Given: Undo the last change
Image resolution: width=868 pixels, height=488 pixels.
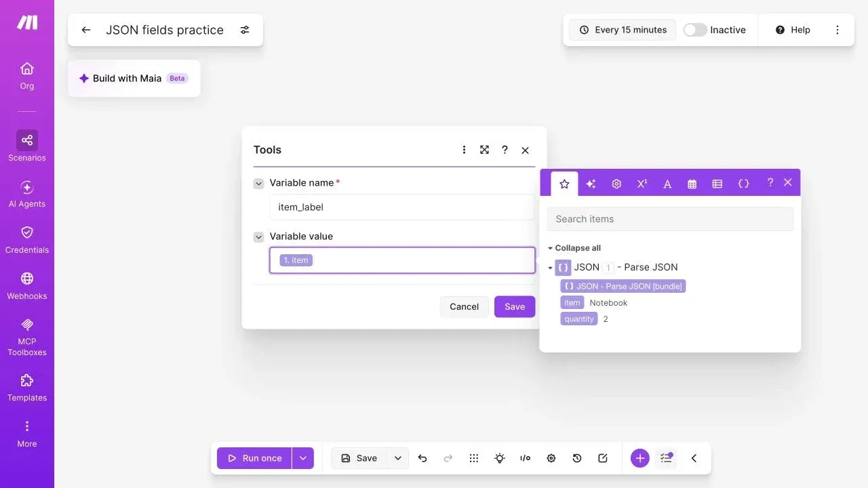Looking at the screenshot, I should [x=422, y=458].
